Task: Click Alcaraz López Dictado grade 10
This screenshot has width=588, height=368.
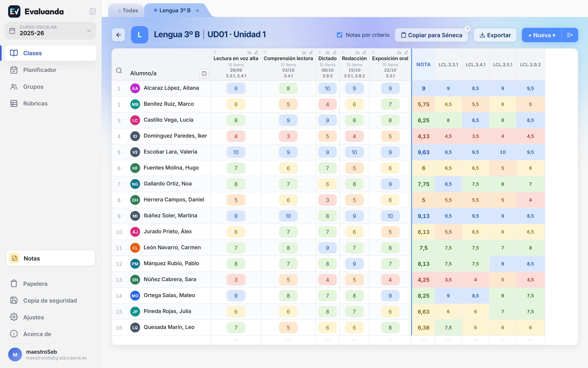Action: [x=327, y=88]
